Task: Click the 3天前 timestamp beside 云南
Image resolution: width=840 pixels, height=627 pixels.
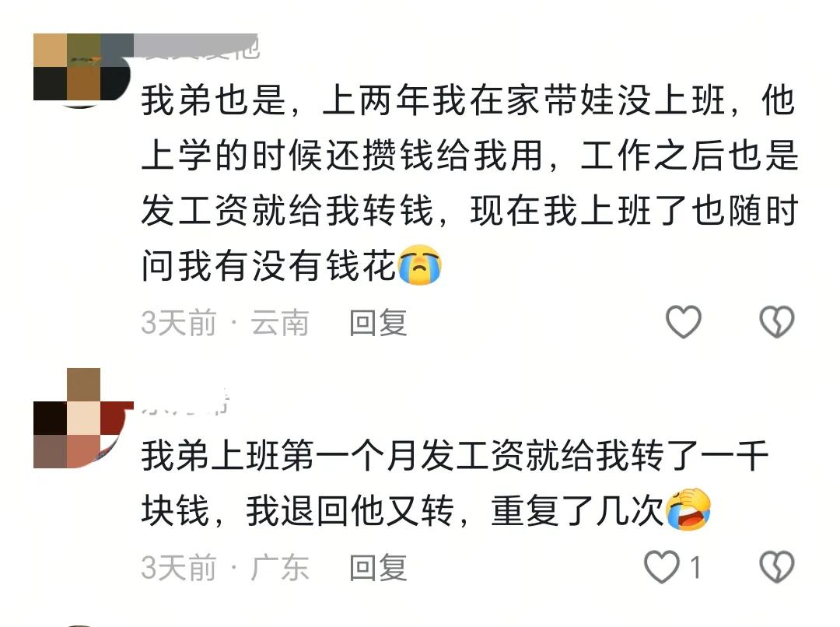Action: (178, 323)
